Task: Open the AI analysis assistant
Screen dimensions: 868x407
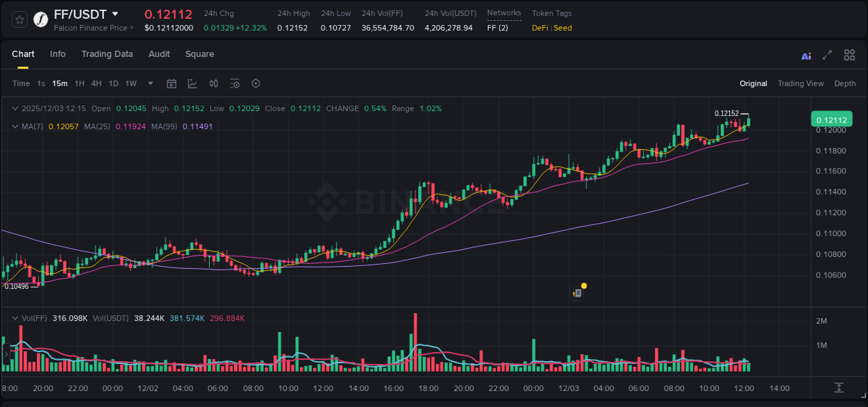Action: pyautogui.click(x=806, y=55)
